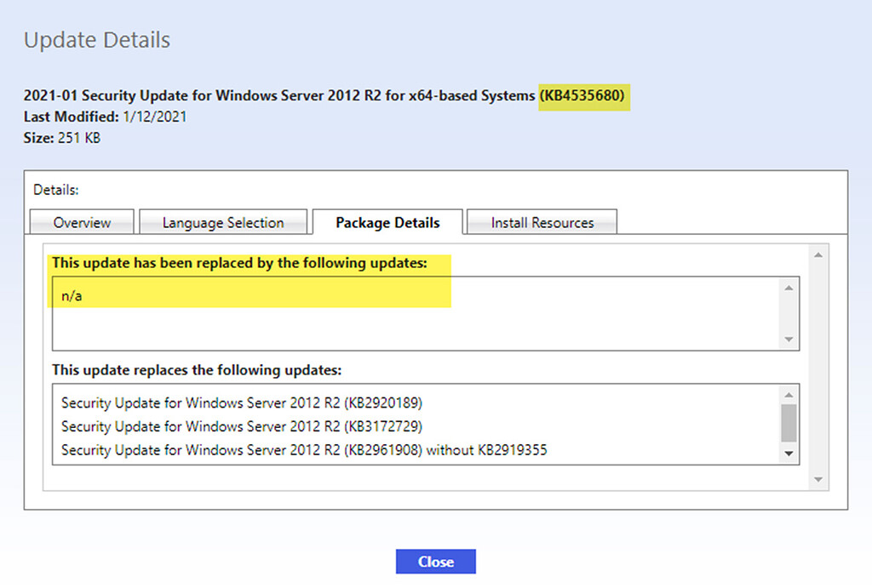Open the Language Selection tab

point(223,222)
